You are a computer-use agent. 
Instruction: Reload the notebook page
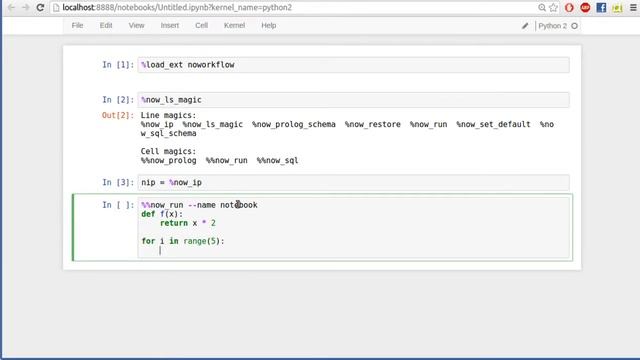point(40,7)
